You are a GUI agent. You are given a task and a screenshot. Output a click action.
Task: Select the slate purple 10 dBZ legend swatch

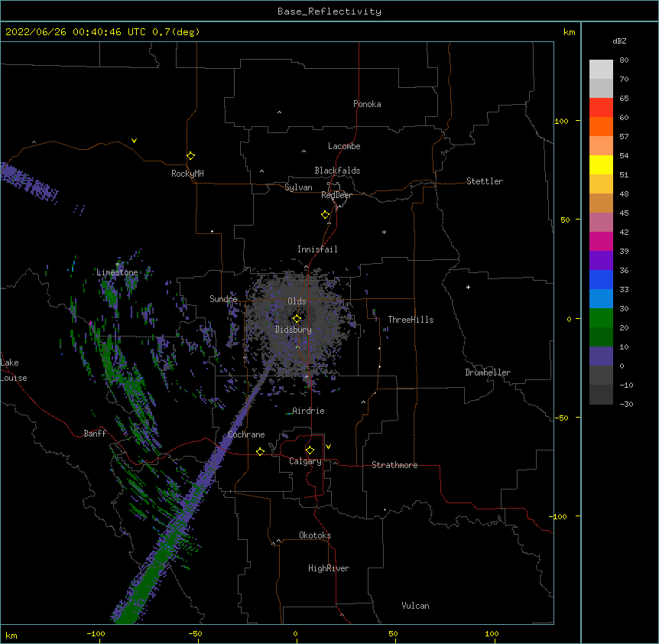(601, 356)
